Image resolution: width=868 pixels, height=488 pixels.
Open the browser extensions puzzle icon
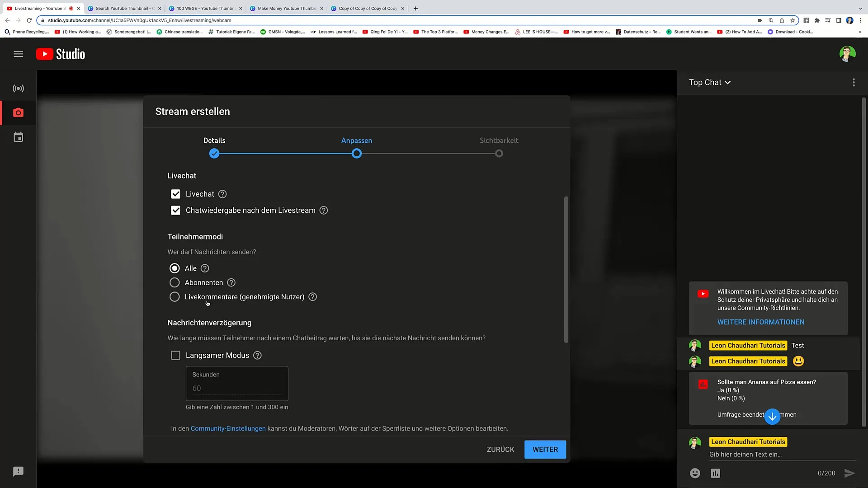[x=817, y=20]
